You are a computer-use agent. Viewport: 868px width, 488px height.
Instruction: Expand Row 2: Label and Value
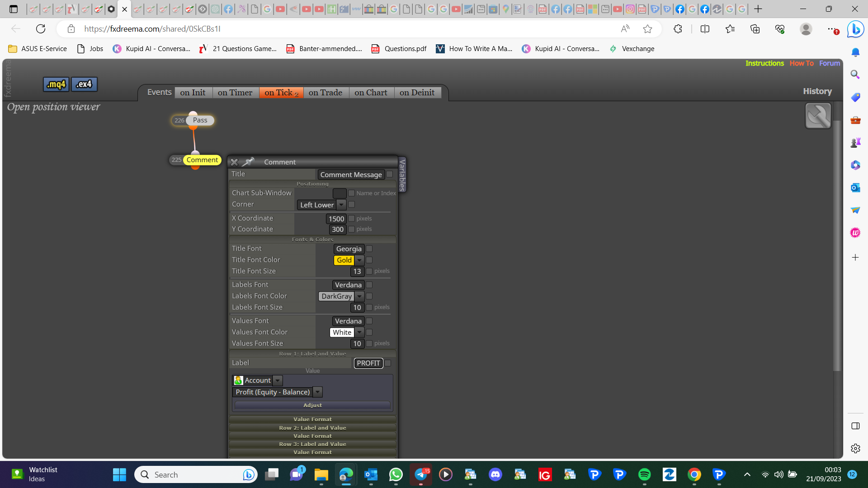(312, 427)
